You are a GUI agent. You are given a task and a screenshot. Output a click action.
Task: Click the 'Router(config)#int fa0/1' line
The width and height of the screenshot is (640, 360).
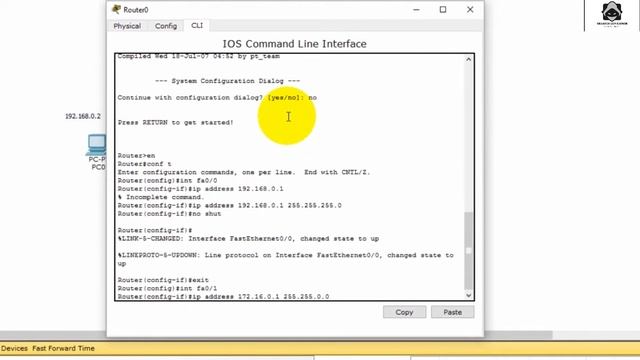[x=167, y=288]
